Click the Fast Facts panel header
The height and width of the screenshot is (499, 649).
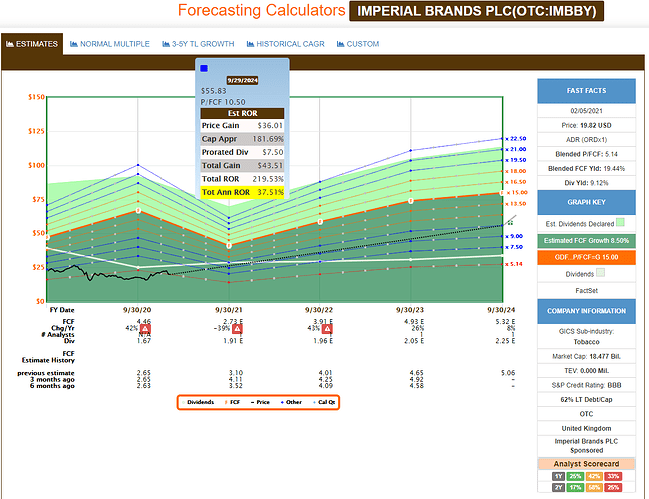(587, 91)
